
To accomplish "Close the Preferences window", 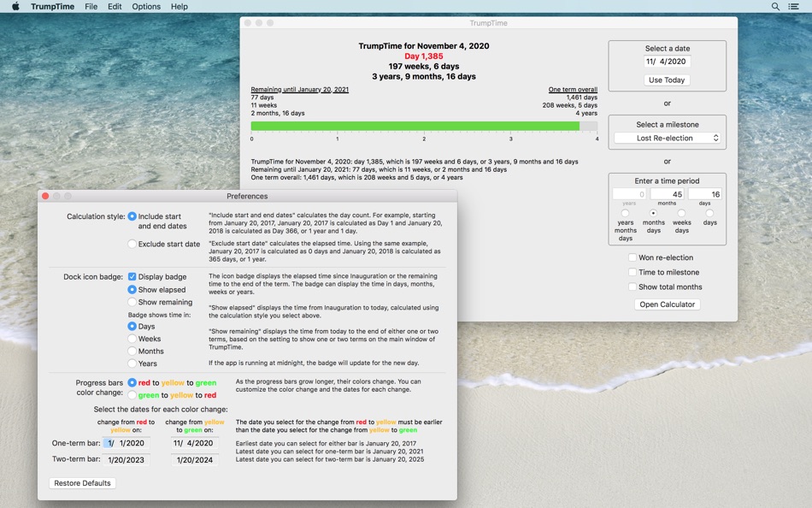I will click(45, 196).
